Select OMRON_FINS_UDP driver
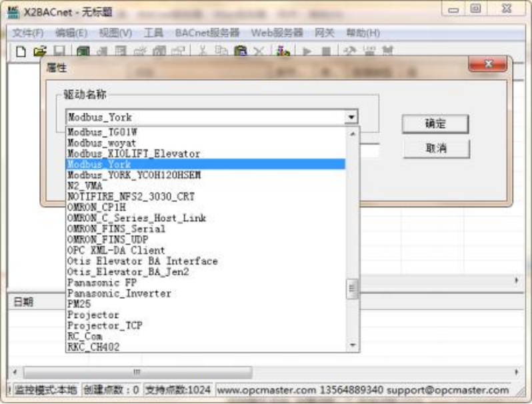The width and height of the screenshot is (532, 404). pos(205,239)
